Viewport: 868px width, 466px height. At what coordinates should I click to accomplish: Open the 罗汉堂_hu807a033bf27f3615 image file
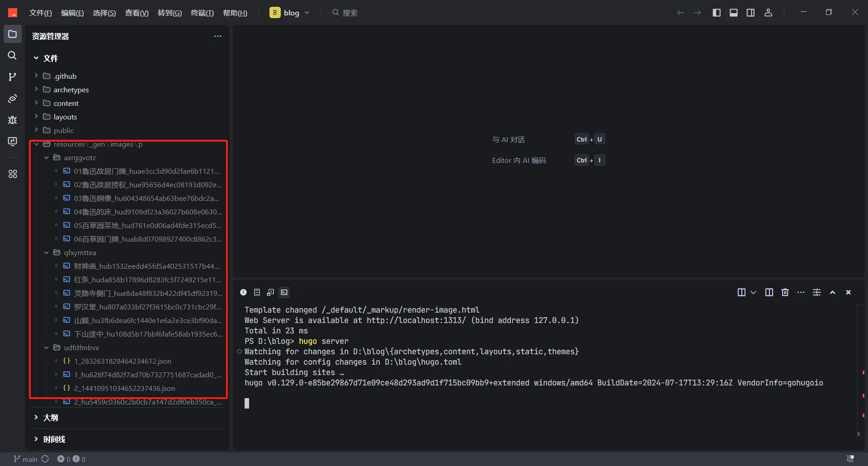pyautogui.click(x=128, y=307)
